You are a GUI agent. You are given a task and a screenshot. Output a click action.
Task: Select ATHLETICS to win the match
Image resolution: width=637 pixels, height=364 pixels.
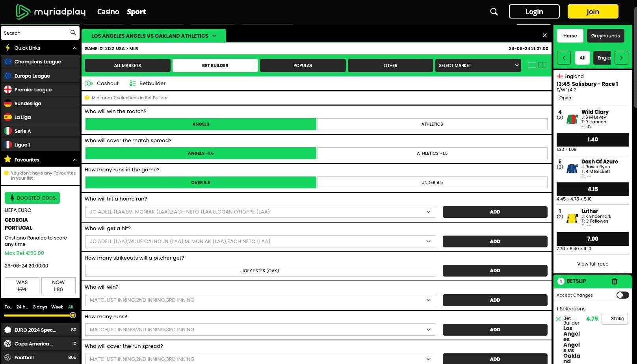coord(432,124)
